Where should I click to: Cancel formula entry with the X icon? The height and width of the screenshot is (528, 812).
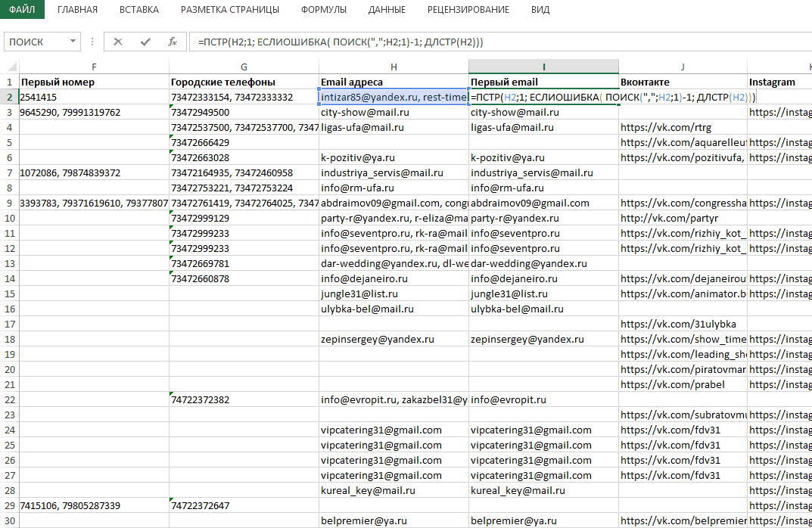click(x=118, y=42)
